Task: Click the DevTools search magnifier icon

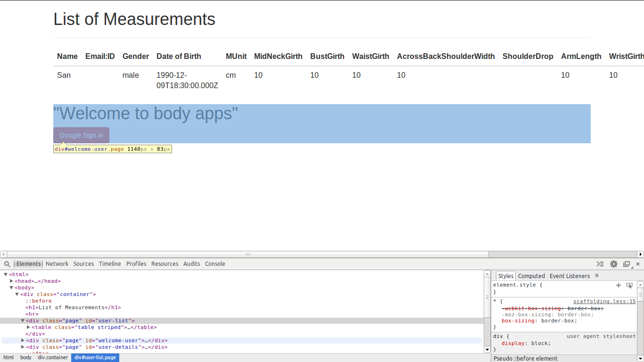Action: [x=7, y=264]
